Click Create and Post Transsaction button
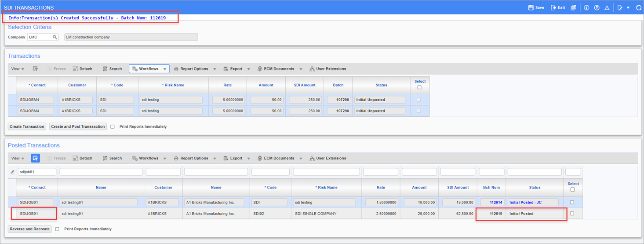Screen dimensions: 644x244 tap(78, 127)
